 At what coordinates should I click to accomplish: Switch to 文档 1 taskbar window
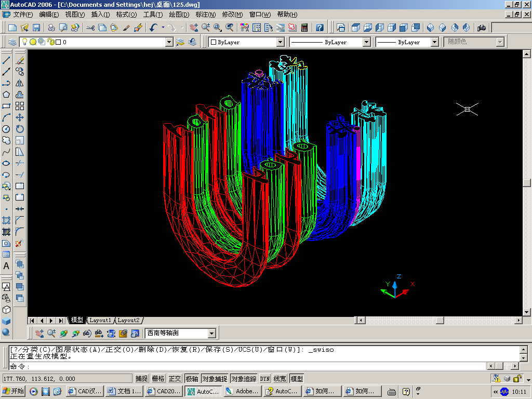124,391
